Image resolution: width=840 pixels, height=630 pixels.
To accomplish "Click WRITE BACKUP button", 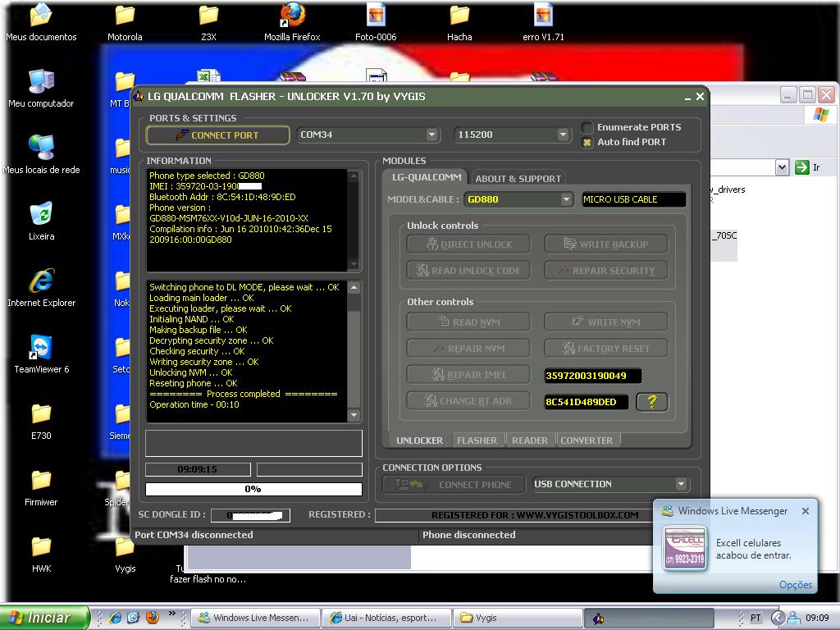I will pos(606,244).
